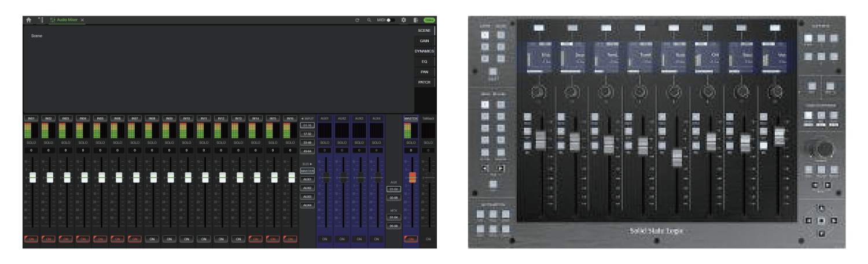Select AUX3 in the BUS list
Image resolution: width=868 pixels, height=264 pixels.
(x=307, y=196)
